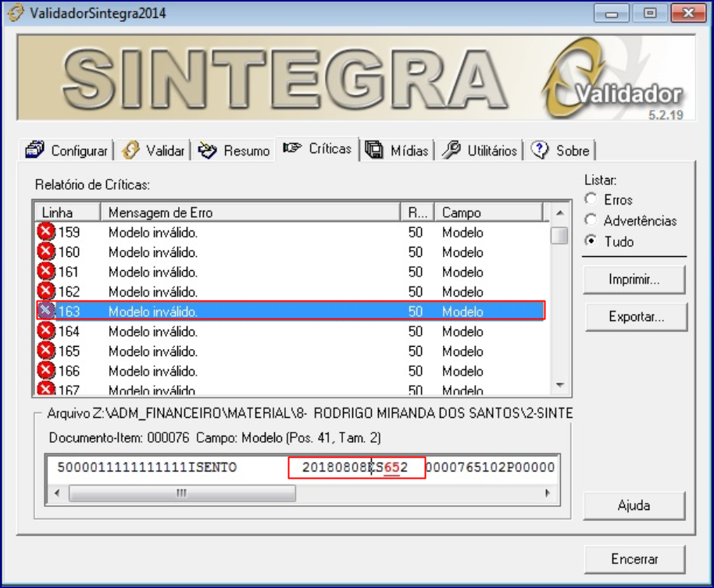Select the Modelo inválido message of line 164
714x588 pixels.
coord(153,332)
